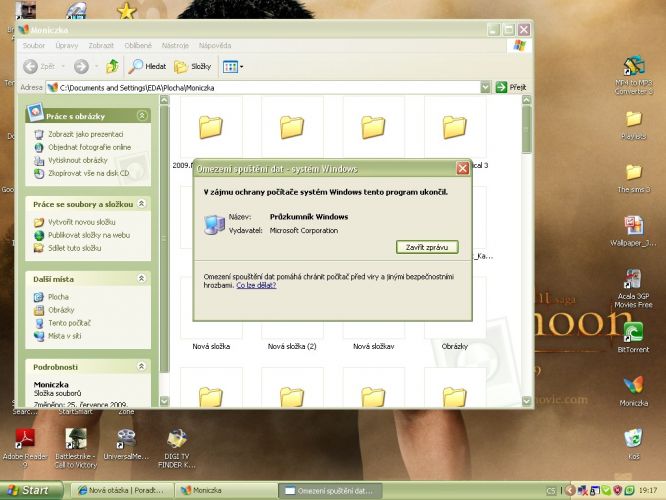Click the star icon on desktop top
Image resolution: width=666 pixels, height=500 pixels.
click(x=127, y=11)
